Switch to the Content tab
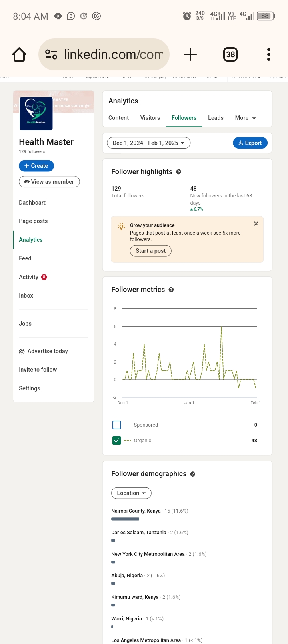The width and height of the screenshot is (288, 644). (x=118, y=118)
